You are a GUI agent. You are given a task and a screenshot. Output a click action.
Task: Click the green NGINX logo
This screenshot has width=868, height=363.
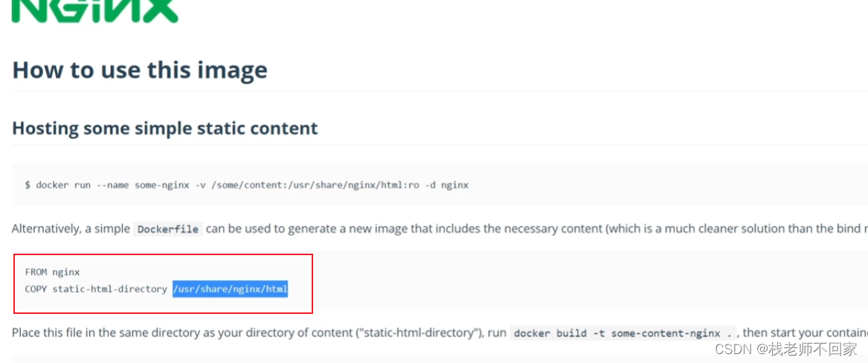(x=94, y=11)
